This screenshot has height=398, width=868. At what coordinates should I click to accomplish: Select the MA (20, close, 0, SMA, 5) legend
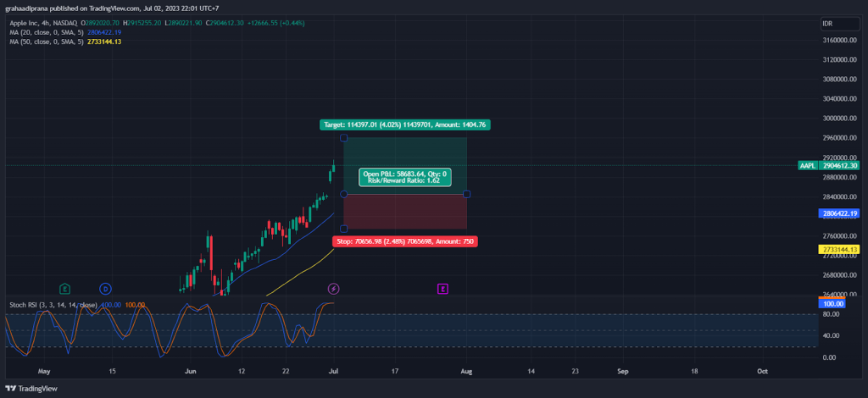point(47,33)
